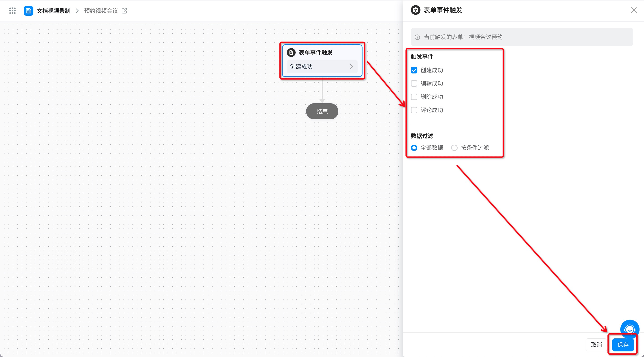Click the 表单事件触发 node document icon
Screen dimensions: 644x357
291,53
